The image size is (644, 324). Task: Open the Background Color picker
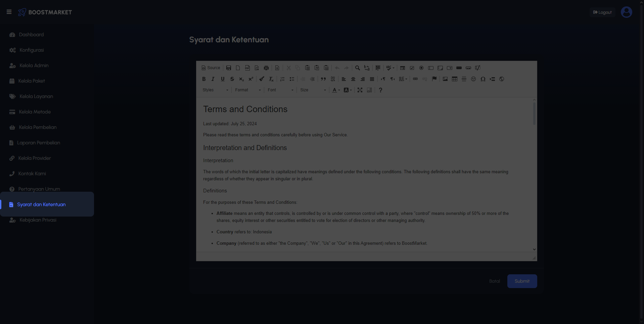pos(348,90)
